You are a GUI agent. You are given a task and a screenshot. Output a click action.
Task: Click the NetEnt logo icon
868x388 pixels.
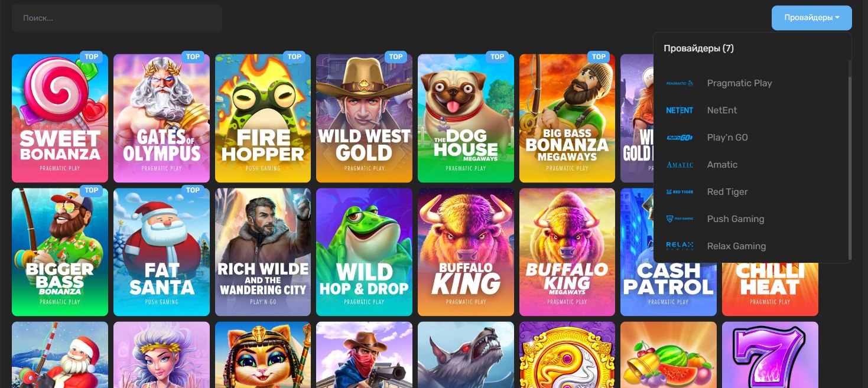tap(680, 110)
